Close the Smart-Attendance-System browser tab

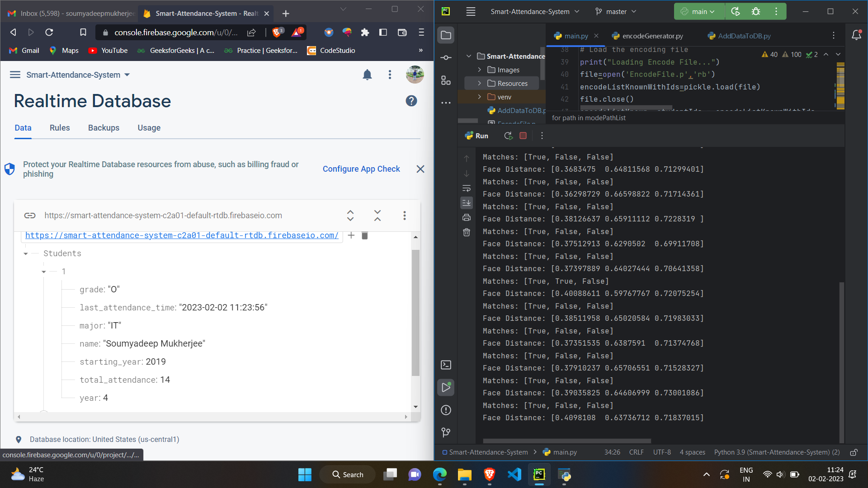(x=267, y=14)
